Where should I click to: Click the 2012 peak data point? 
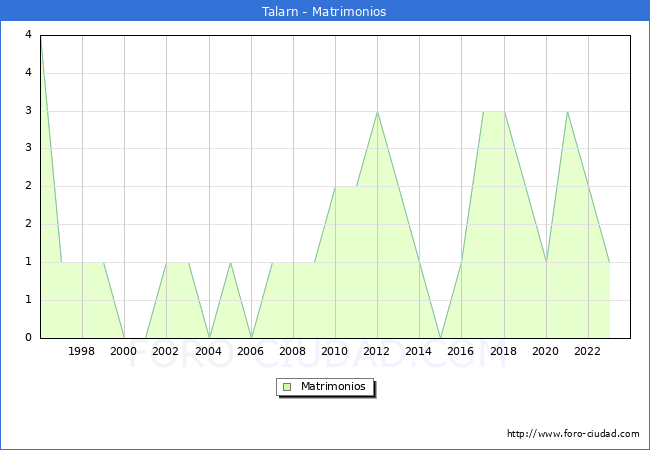pos(378,112)
